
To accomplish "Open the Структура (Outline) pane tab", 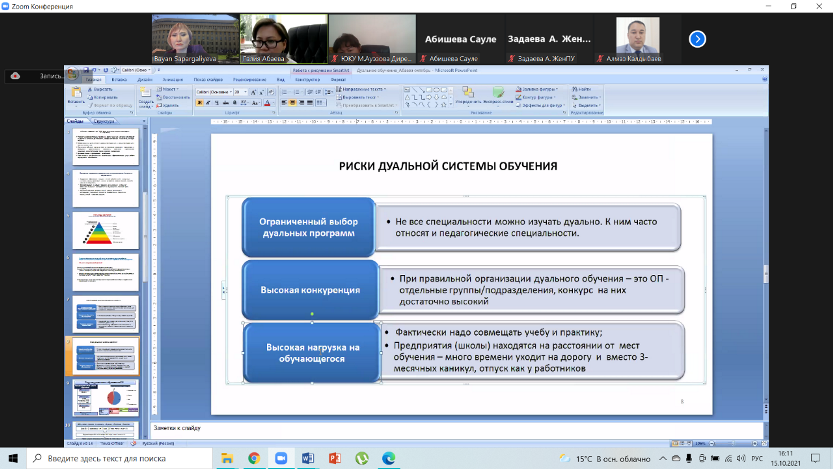I will (103, 121).
